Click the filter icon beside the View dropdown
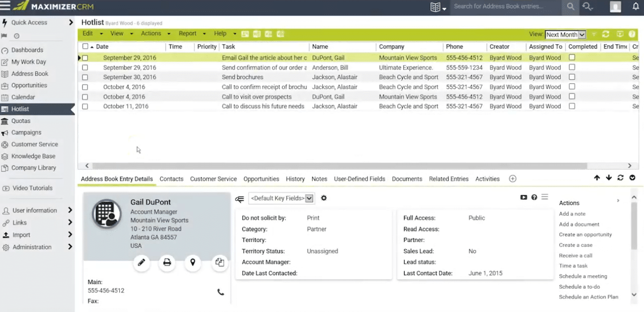Image resolution: width=644 pixels, height=312 pixels. (594, 34)
